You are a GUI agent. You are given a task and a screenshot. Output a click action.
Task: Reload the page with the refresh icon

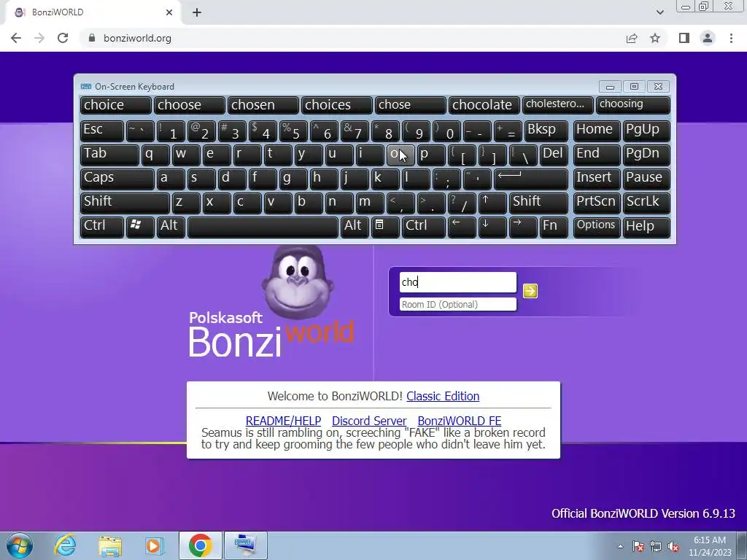click(63, 38)
